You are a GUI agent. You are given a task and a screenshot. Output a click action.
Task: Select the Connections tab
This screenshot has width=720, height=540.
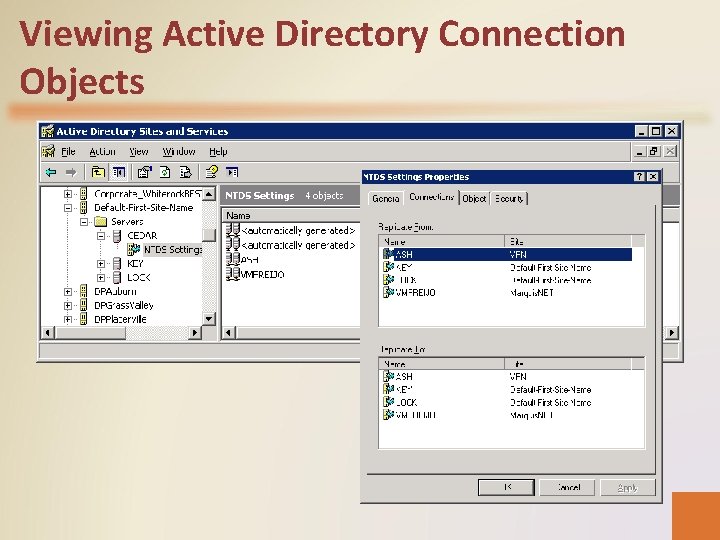[431, 197]
